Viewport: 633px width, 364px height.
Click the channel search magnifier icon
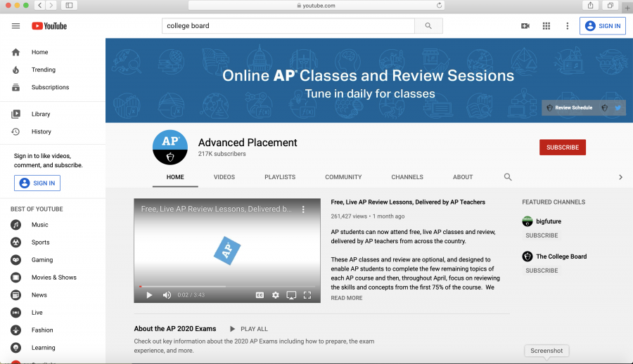pos(508,177)
